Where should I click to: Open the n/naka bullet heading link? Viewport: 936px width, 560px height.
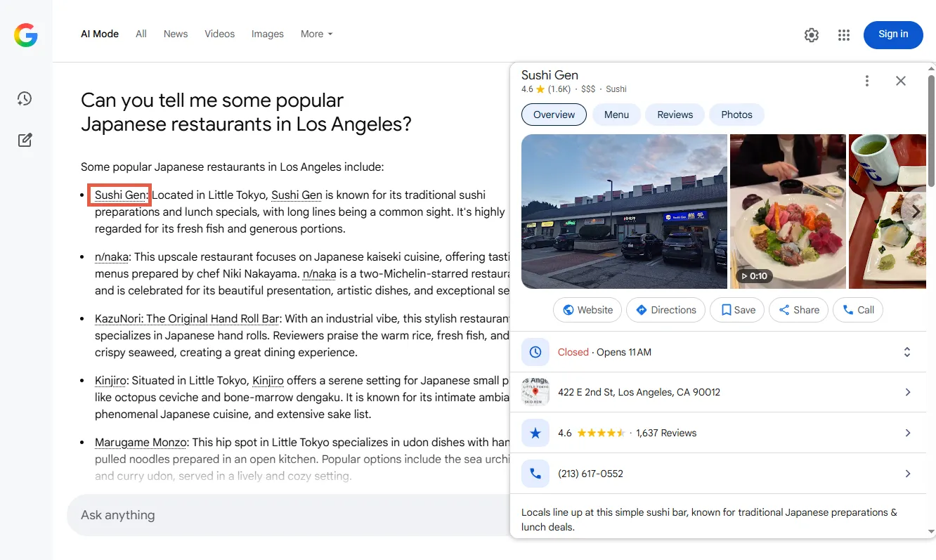coord(112,256)
